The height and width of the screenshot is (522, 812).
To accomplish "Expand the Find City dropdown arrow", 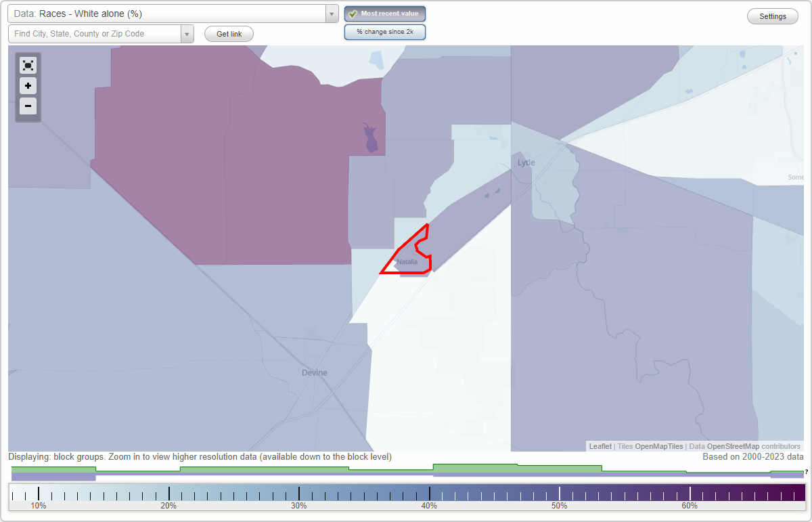I will pyautogui.click(x=187, y=33).
